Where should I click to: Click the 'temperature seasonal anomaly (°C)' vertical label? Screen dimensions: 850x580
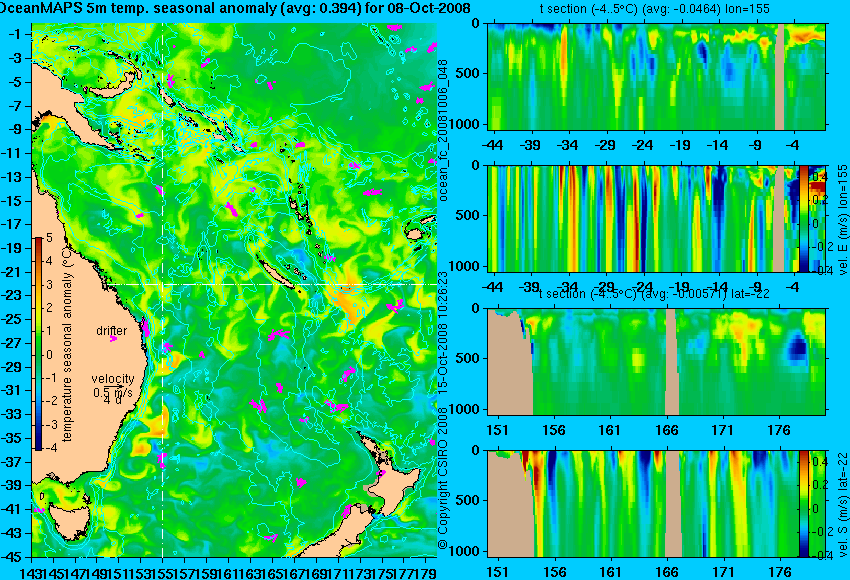68,344
